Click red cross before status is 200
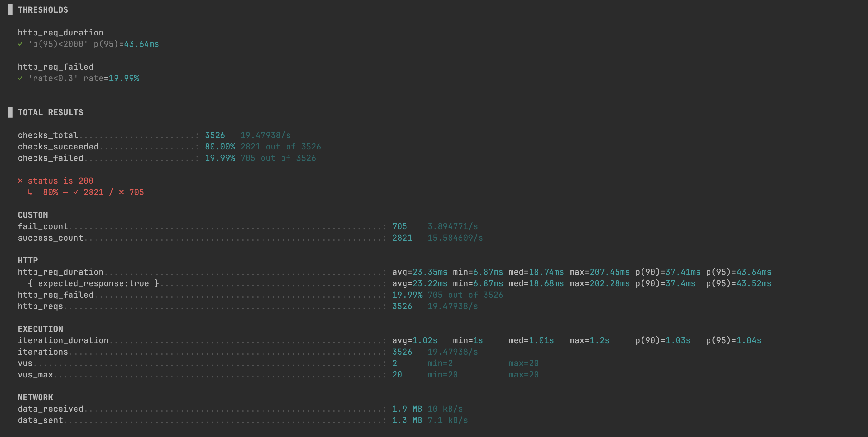This screenshot has height=437, width=868. click(20, 181)
